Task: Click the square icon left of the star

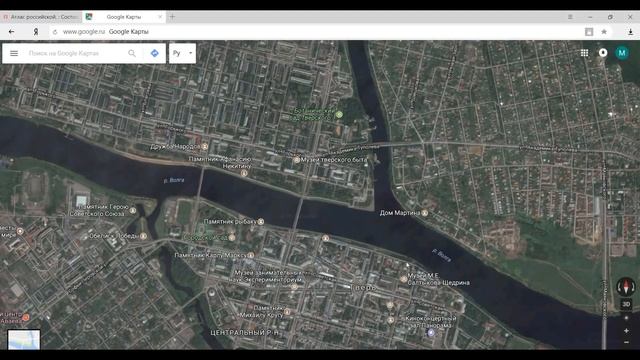Action: [589, 32]
